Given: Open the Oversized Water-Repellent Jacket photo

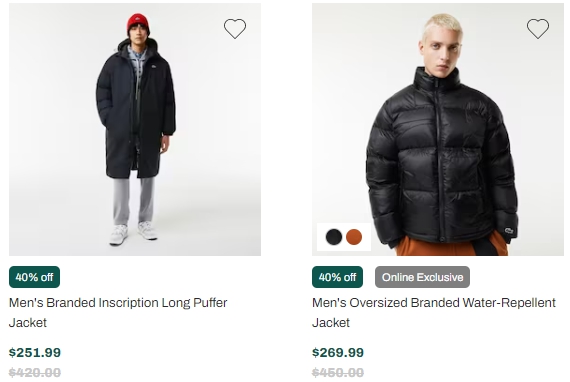Looking at the screenshot, I should [438, 129].
